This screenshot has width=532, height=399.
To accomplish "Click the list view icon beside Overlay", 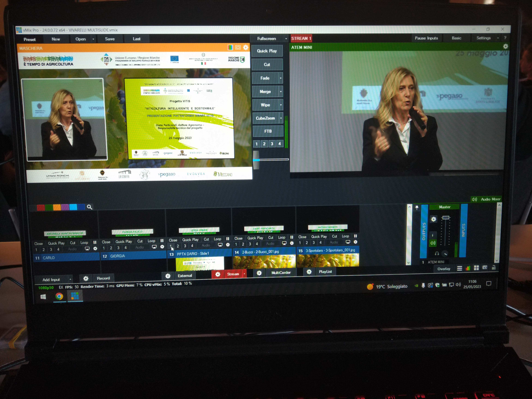I will coord(459,268).
